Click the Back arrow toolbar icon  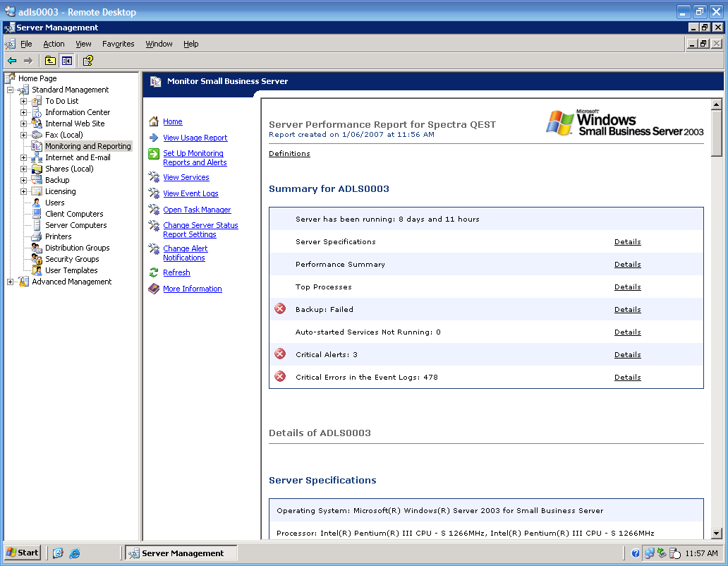coord(12,61)
